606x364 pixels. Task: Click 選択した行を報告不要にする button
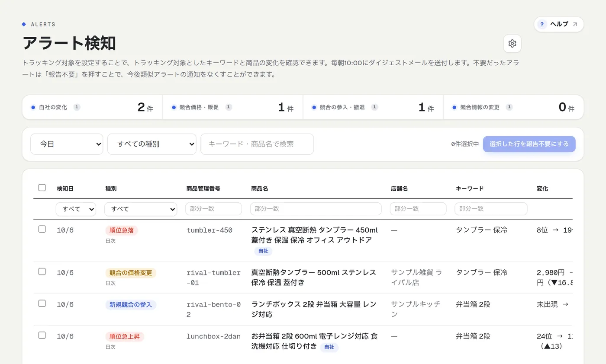529,144
